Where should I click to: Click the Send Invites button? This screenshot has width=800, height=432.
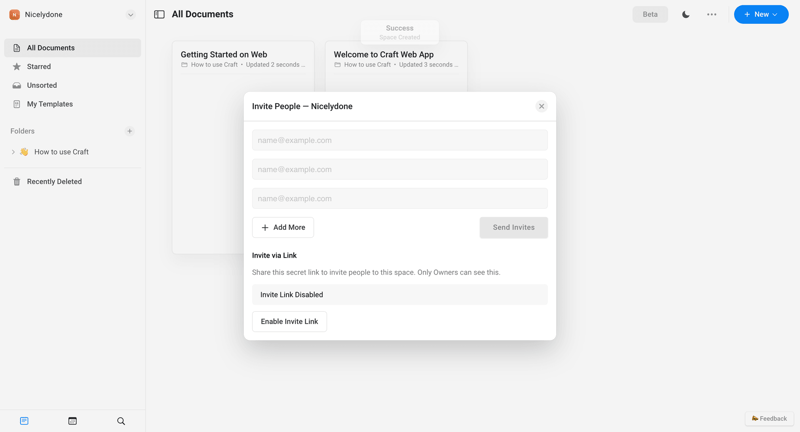513,227
